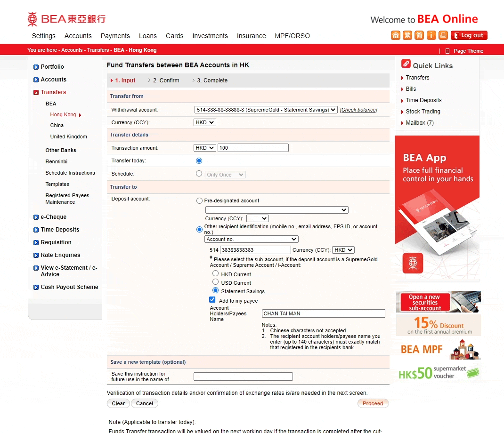Click the orange Home icon
The image size is (504, 433).
395,35
